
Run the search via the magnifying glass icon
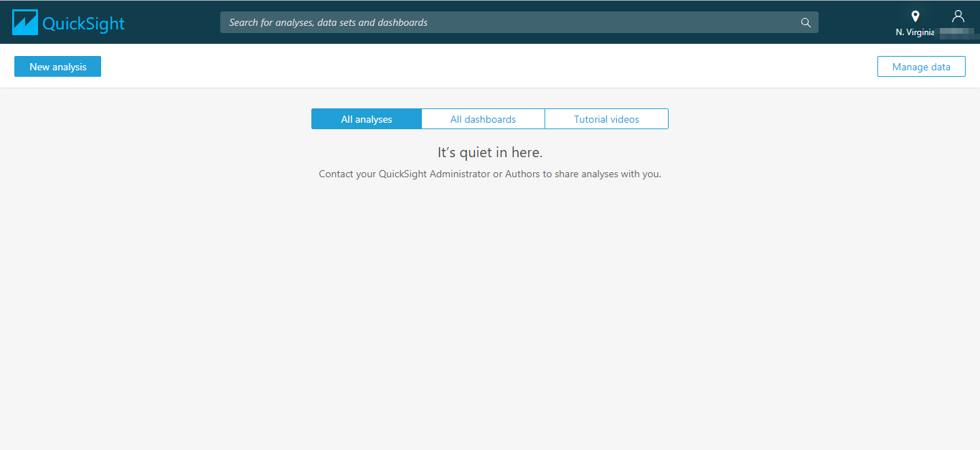[805, 22]
